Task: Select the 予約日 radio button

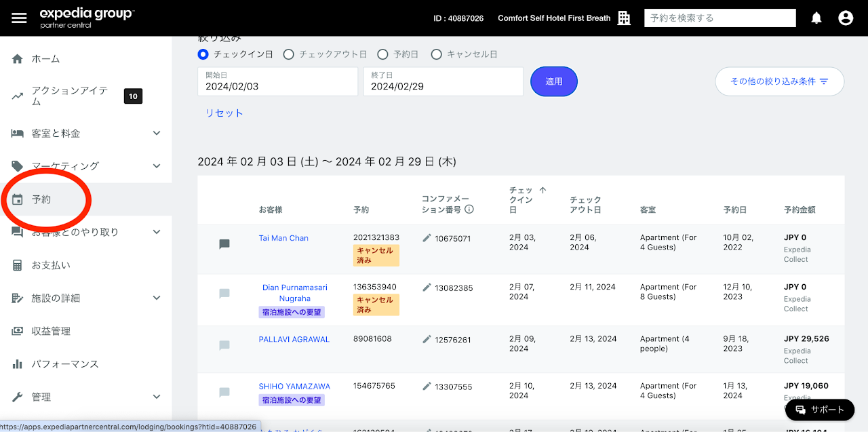Action: tap(382, 54)
